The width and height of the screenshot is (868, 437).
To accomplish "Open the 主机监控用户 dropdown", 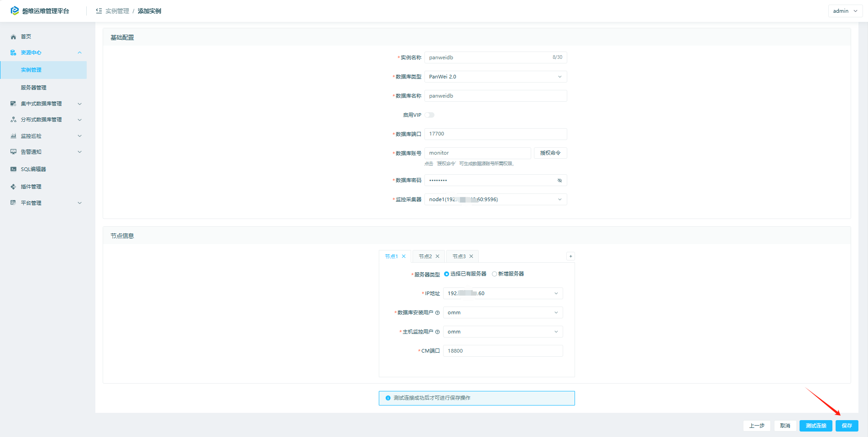I will pos(503,332).
